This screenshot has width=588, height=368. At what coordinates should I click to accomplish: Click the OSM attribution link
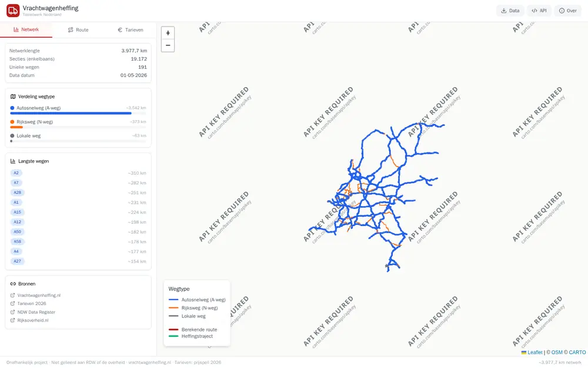557,352
